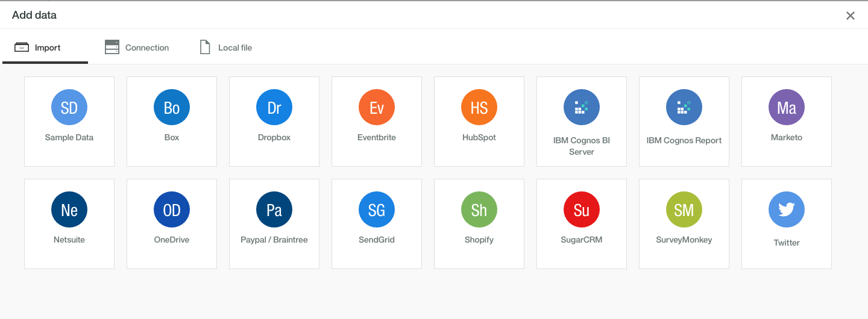Pick the SugarCRM connector icon
Image resolution: width=868 pixels, height=319 pixels.
(x=582, y=210)
